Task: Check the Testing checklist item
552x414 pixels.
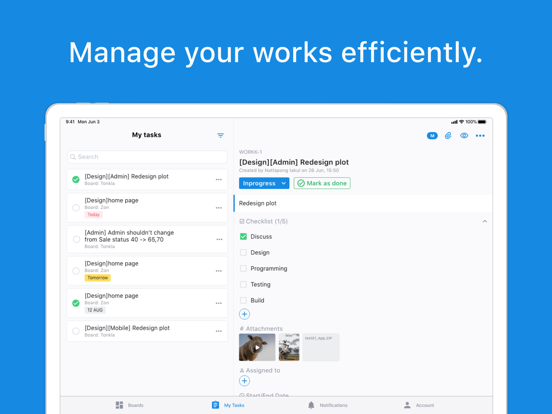Action: [x=243, y=284]
